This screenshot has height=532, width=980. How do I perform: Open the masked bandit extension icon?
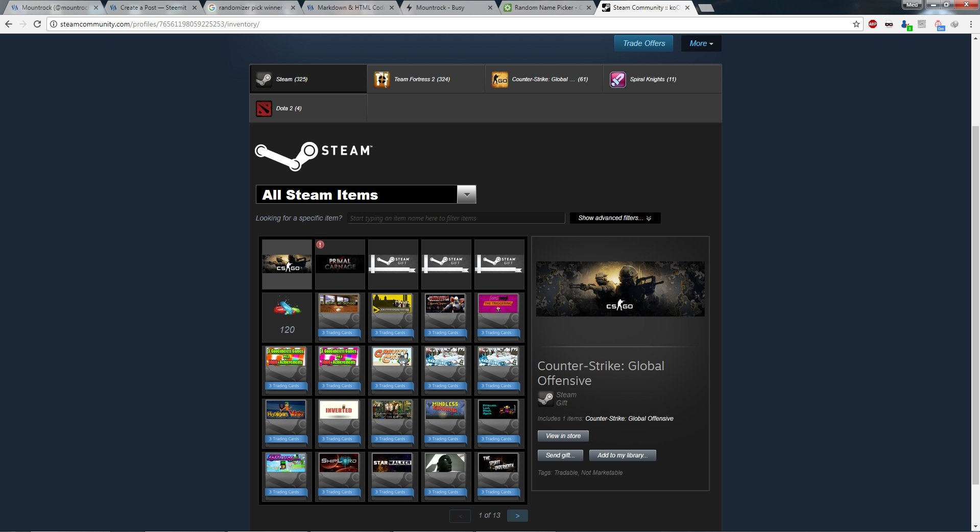point(889,24)
